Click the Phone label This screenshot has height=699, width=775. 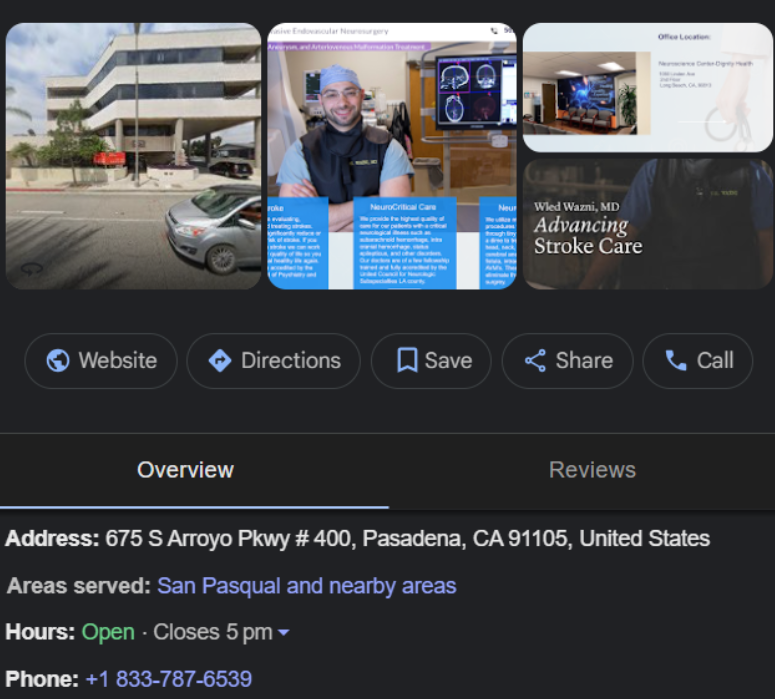coord(42,679)
